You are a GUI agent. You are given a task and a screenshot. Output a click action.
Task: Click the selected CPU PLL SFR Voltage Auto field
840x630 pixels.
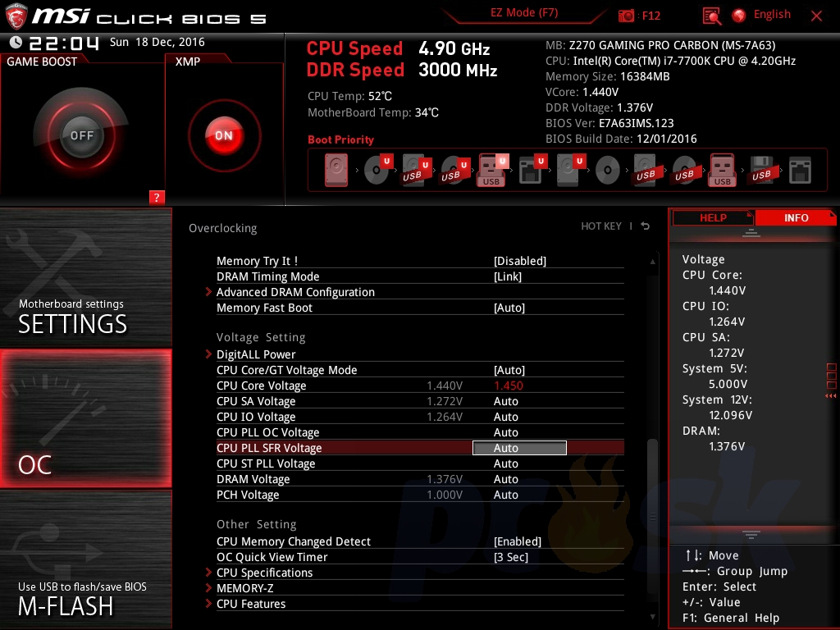tap(519, 448)
